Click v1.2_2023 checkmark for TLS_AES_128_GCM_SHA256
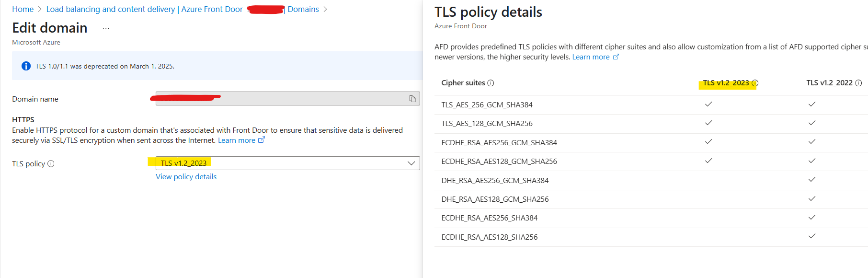The width and height of the screenshot is (868, 278). coord(708,123)
